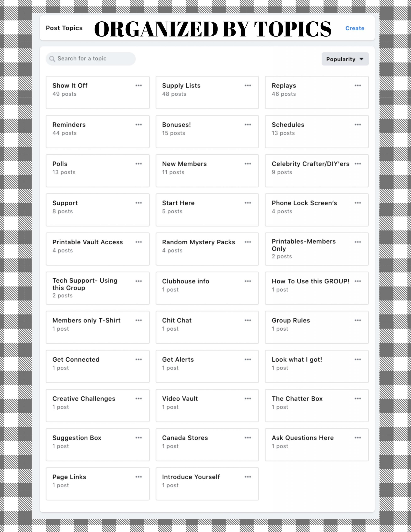The height and width of the screenshot is (532, 411).
Task: Click the ellipsis next to Video Vault
Action: (248, 399)
